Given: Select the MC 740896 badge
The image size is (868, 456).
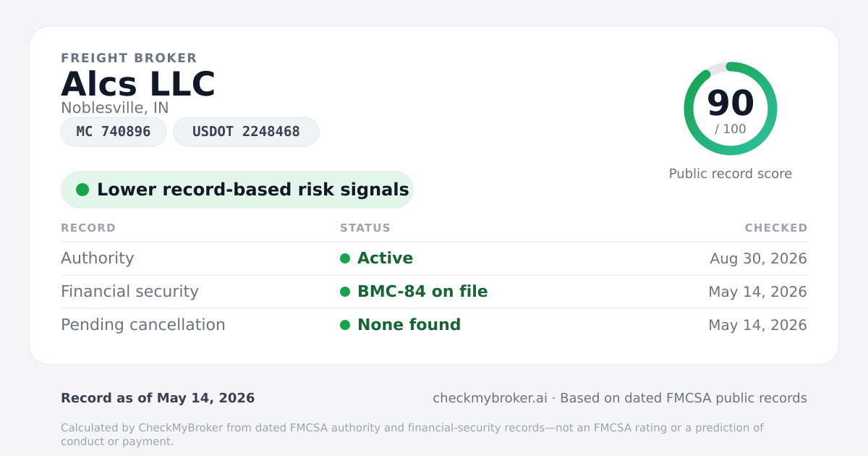Looking at the screenshot, I should [114, 132].
